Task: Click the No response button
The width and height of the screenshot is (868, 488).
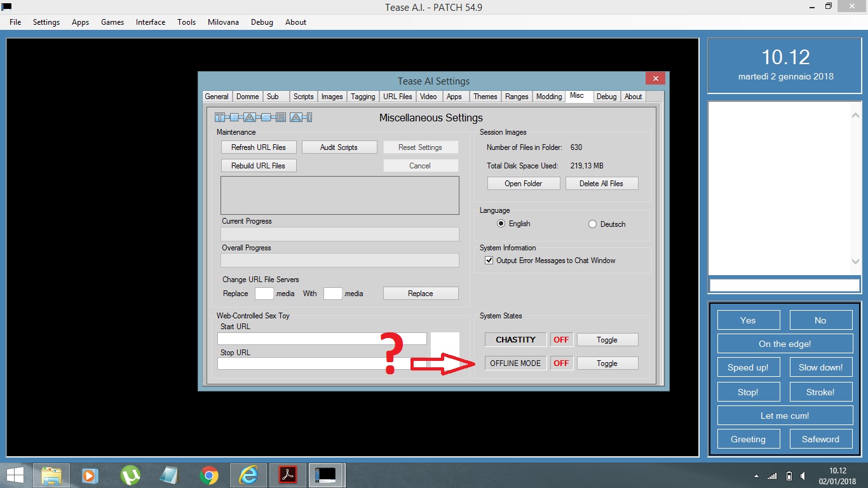Action: (820, 320)
